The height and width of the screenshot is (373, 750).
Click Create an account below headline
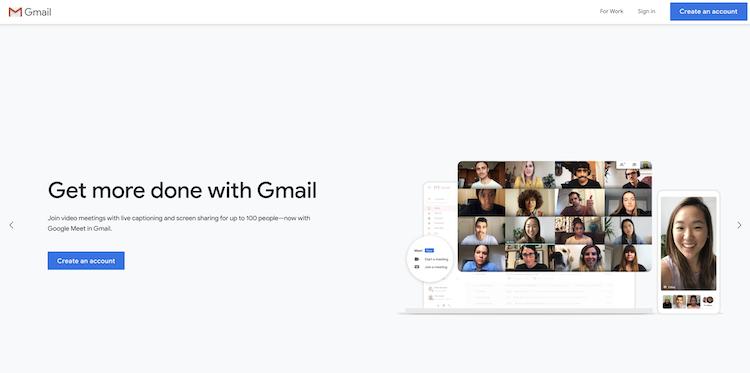[86, 261]
